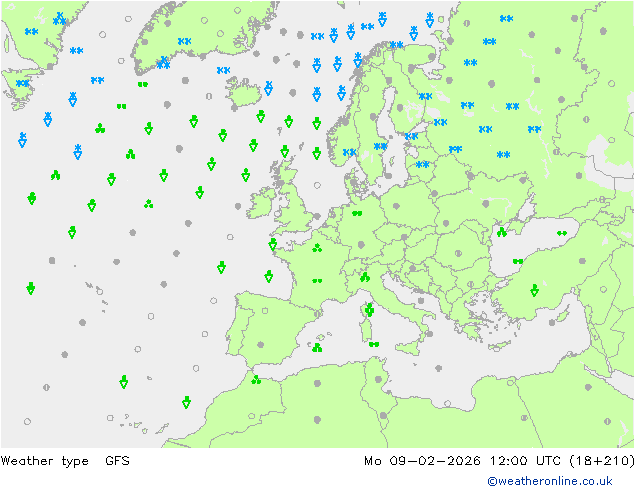Open the weatheronline.co.uk copyright link
The height and width of the screenshot is (490, 634).
click(x=550, y=481)
